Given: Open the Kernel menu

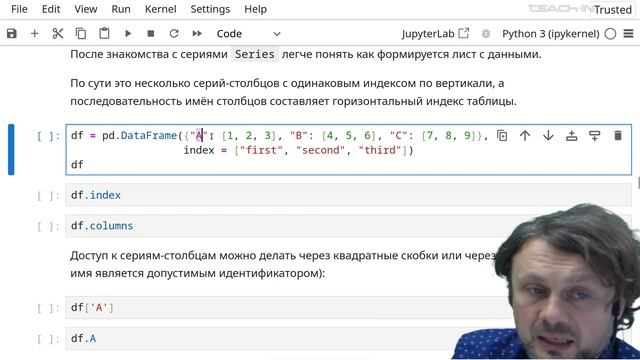Looking at the screenshot, I should [160, 9].
